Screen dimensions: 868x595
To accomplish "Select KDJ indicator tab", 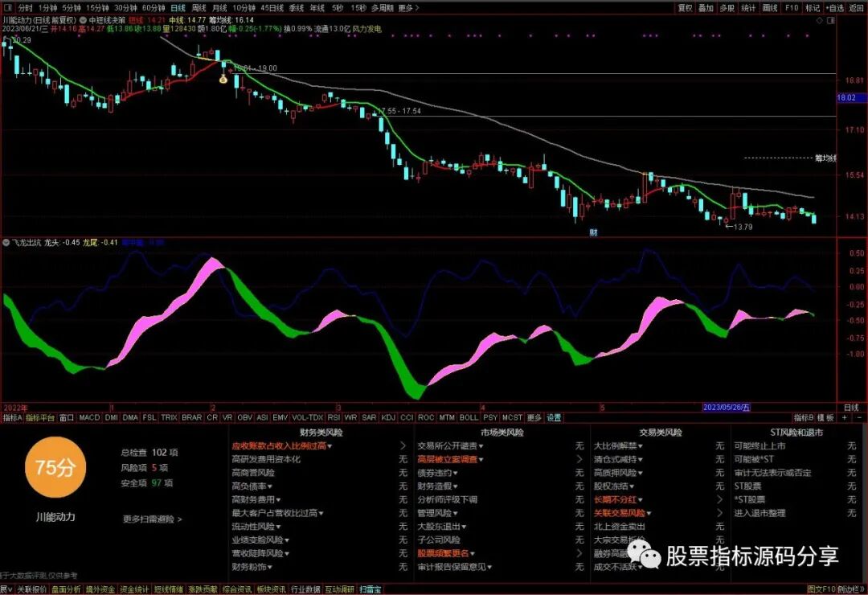I will [x=388, y=417].
